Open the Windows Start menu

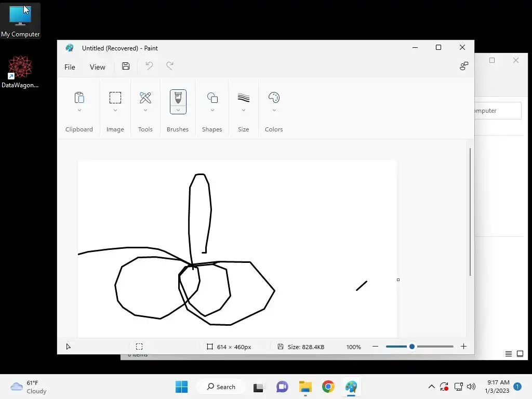tap(181, 387)
